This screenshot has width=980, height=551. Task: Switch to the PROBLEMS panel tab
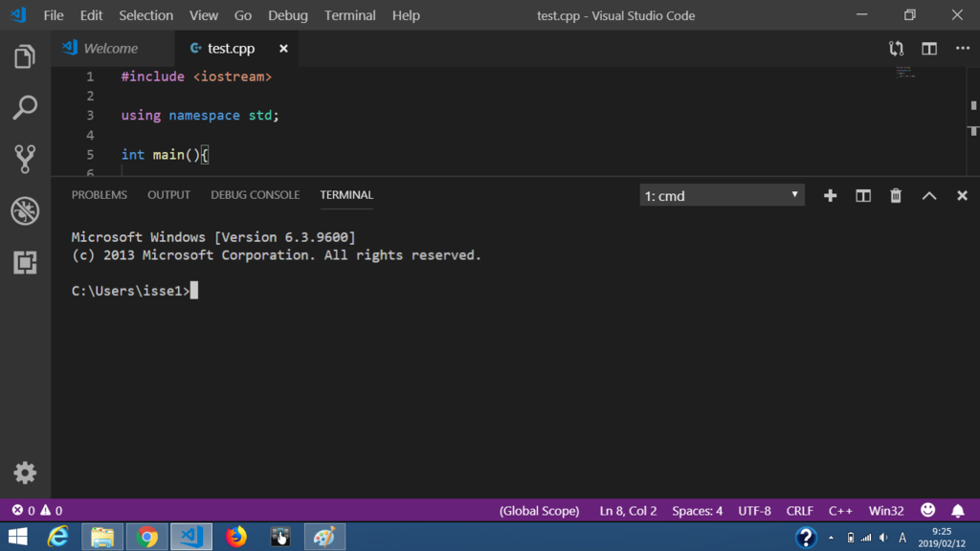coord(99,195)
